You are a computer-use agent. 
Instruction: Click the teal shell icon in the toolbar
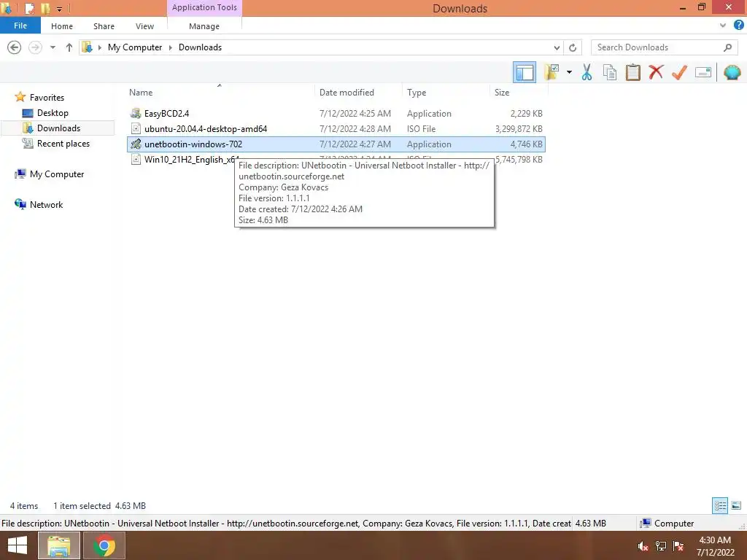(732, 72)
